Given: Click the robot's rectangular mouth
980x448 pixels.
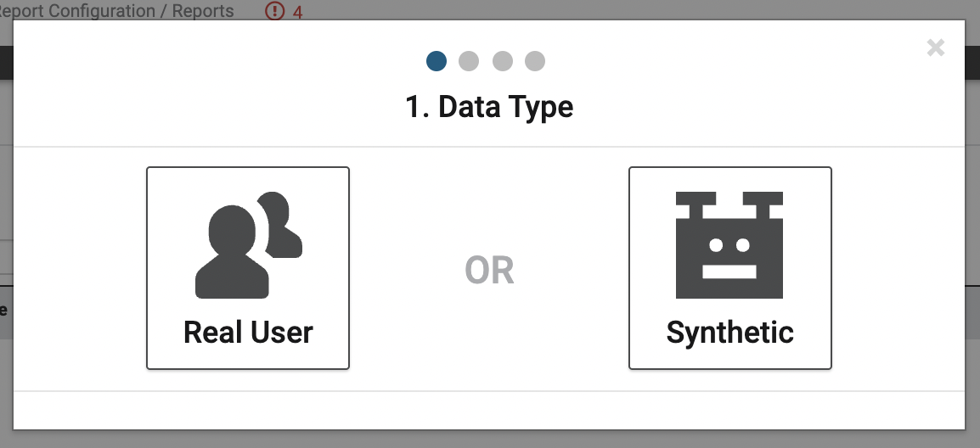Looking at the screenshot, I should click(x=729, y=272).
